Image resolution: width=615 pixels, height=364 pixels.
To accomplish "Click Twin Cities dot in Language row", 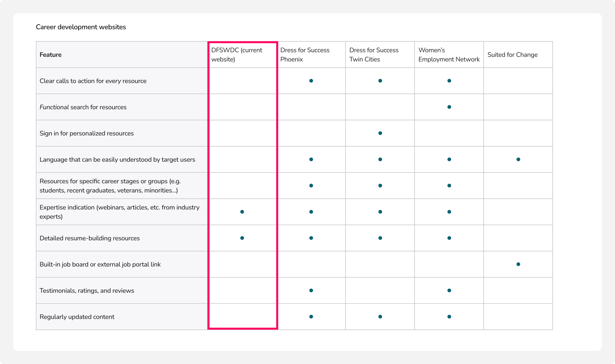I will point(380,160).
